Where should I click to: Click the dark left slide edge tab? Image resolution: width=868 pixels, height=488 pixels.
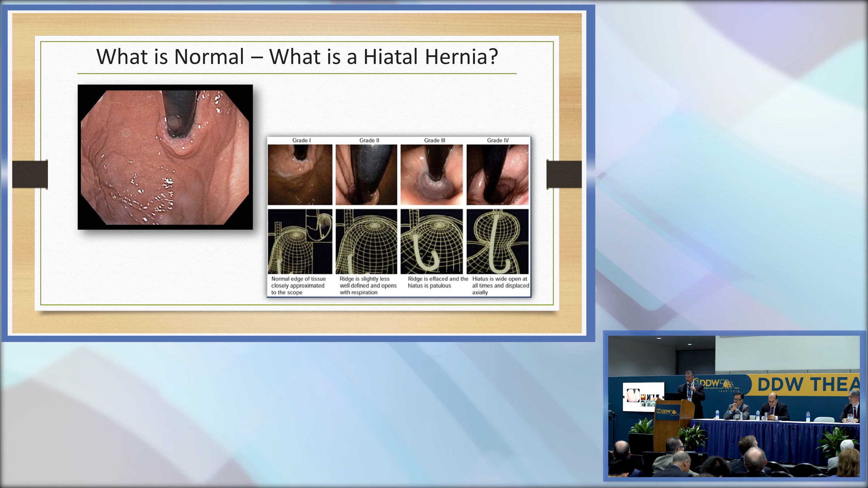pyautogui.click(x=30, y=174)
